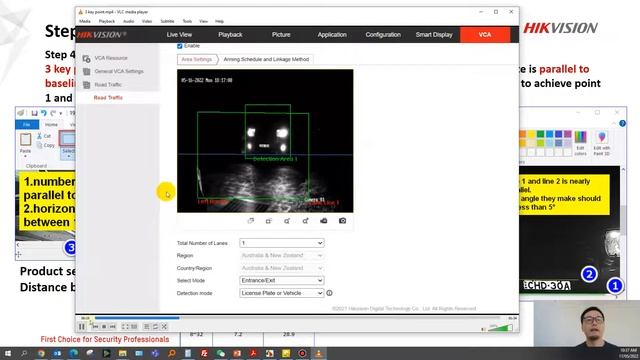Click second drawing tool icon under preview
This screenshot has width=640, height=360.
[x=269, y=221]
